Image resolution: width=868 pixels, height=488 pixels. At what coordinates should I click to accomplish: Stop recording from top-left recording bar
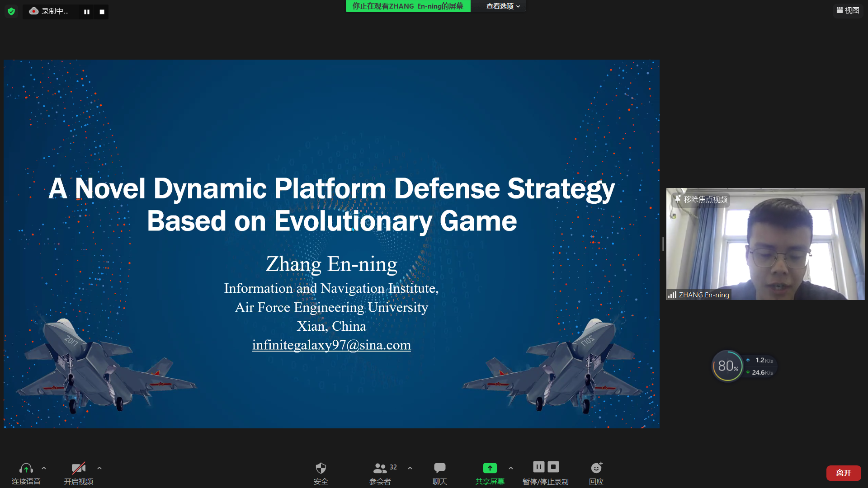pos(102,12)
